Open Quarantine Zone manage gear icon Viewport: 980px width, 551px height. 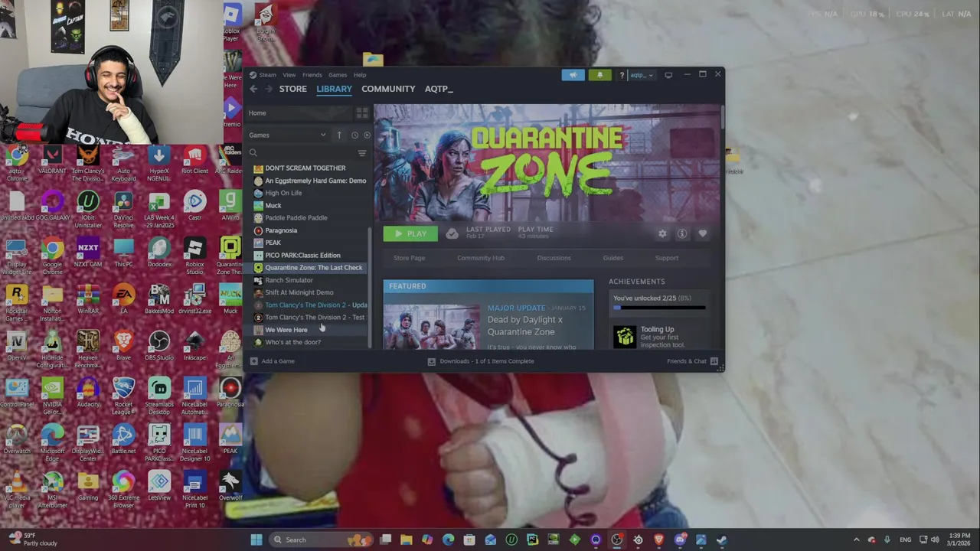click(662, 233)
